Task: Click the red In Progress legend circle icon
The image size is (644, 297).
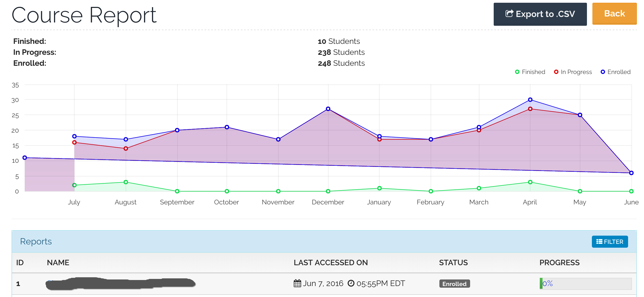Action: [x=556, y=72]
